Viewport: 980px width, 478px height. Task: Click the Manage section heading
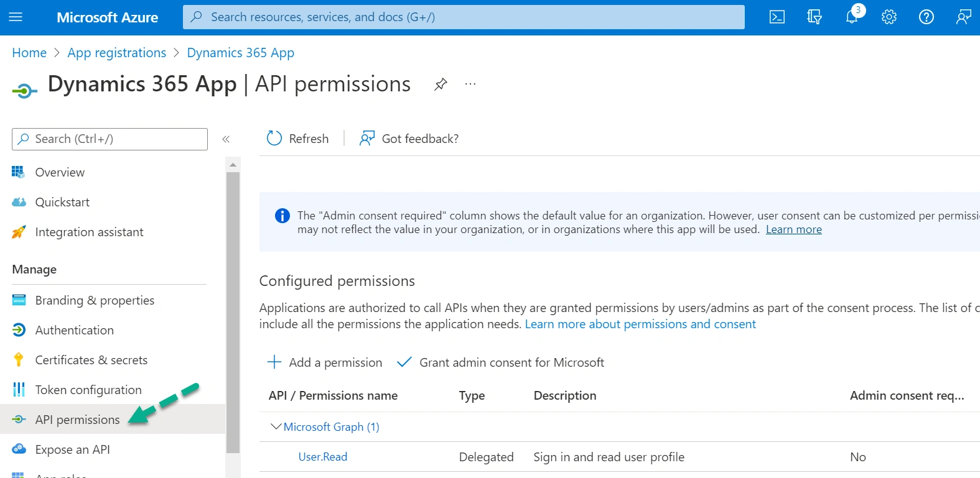[x=34, y=269]
